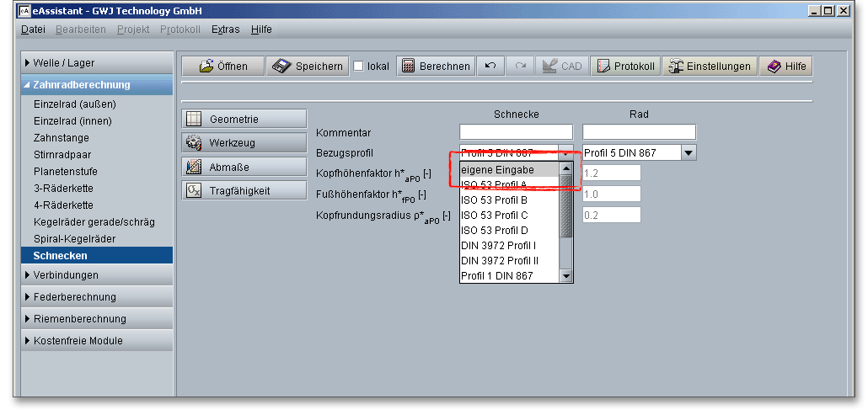Click the Hilfe book icon button
Screen dimensions: 868x410
click(x=785, y=67)
